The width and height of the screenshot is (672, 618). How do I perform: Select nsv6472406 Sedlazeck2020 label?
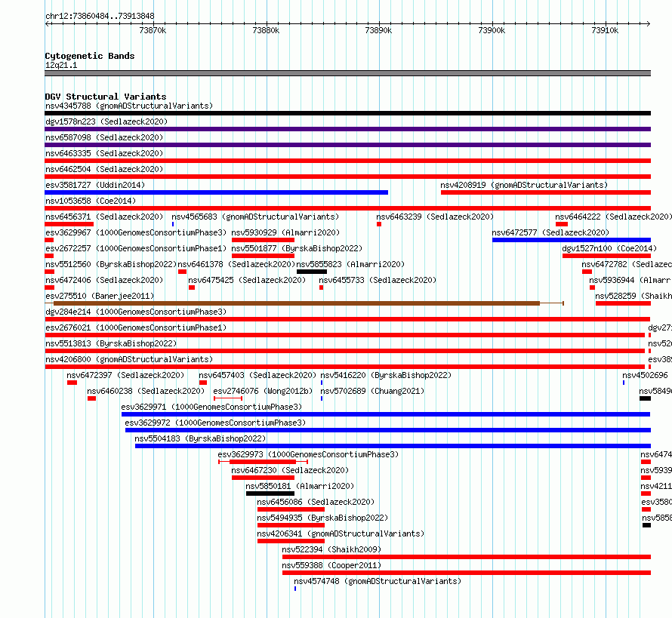tap(104, 280)
